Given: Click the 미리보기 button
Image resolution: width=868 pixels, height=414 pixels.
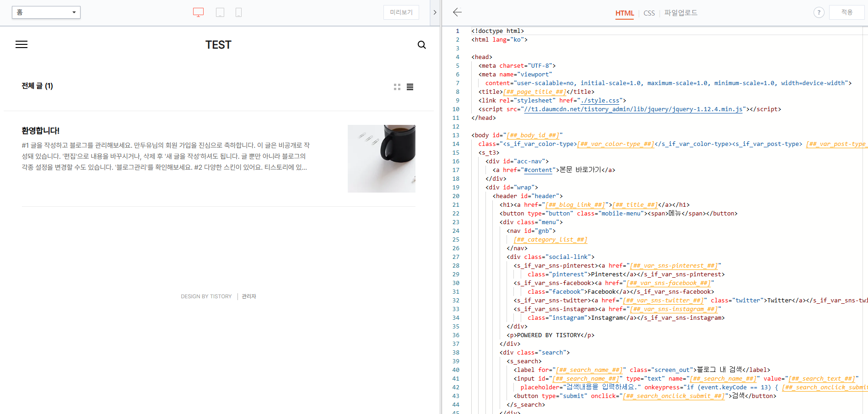Looking at the screenshot, I should tap(401, 12).
